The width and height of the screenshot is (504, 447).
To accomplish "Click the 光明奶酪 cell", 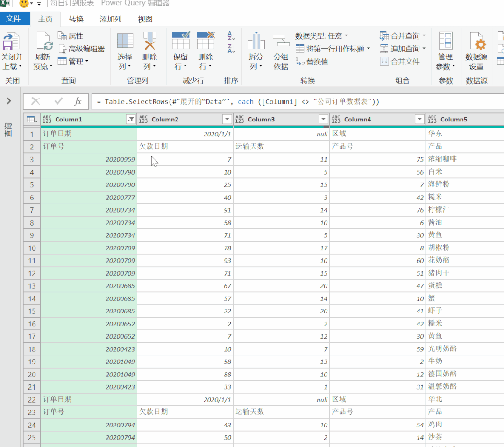I will [465, 349].
